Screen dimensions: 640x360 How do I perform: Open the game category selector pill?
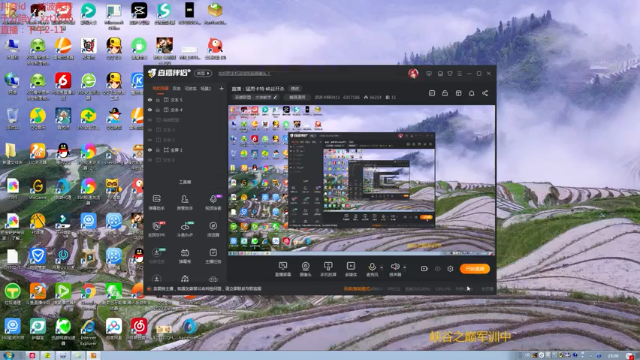coord(256,98)
